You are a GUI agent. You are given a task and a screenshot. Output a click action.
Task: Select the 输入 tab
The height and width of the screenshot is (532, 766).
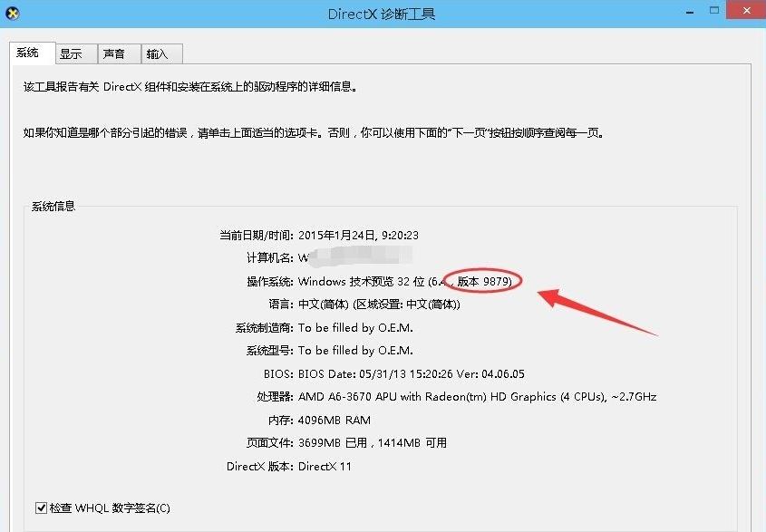(158, 54)
